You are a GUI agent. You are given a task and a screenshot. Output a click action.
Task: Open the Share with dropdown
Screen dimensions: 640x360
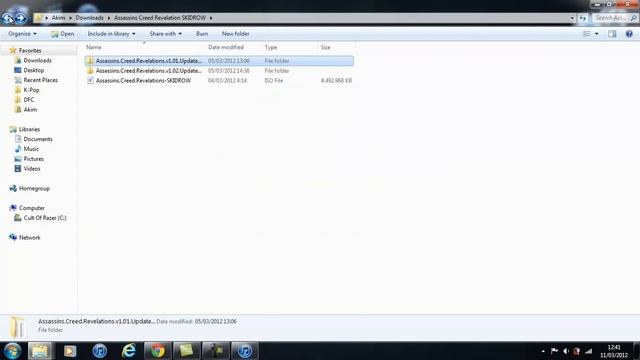pos(166,34)
